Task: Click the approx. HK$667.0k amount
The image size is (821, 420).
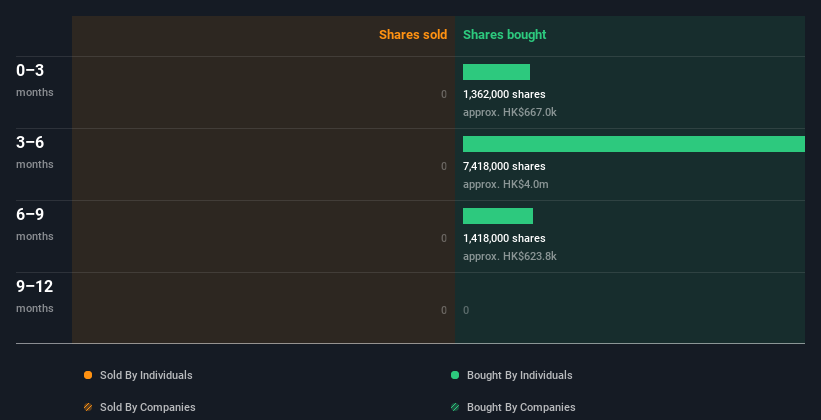Action: pos(509,112)
